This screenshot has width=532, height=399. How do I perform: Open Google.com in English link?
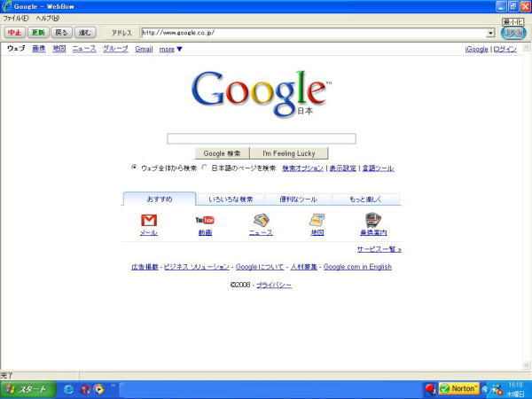(x=357, y=267)
